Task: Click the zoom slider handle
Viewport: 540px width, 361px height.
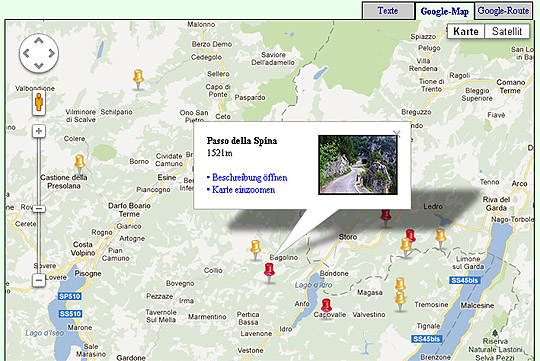Action: click(39, 209)
